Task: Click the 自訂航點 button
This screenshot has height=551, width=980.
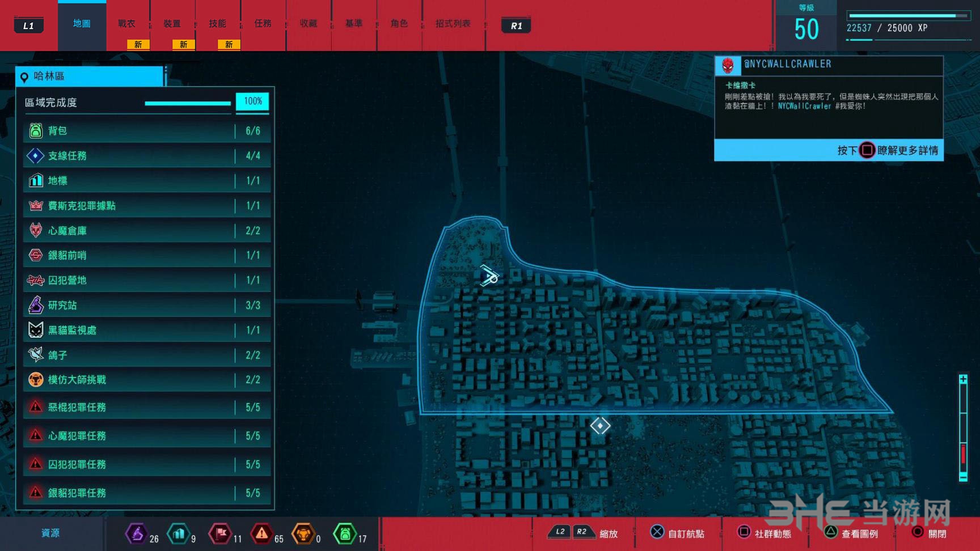Action: [677, 533]
